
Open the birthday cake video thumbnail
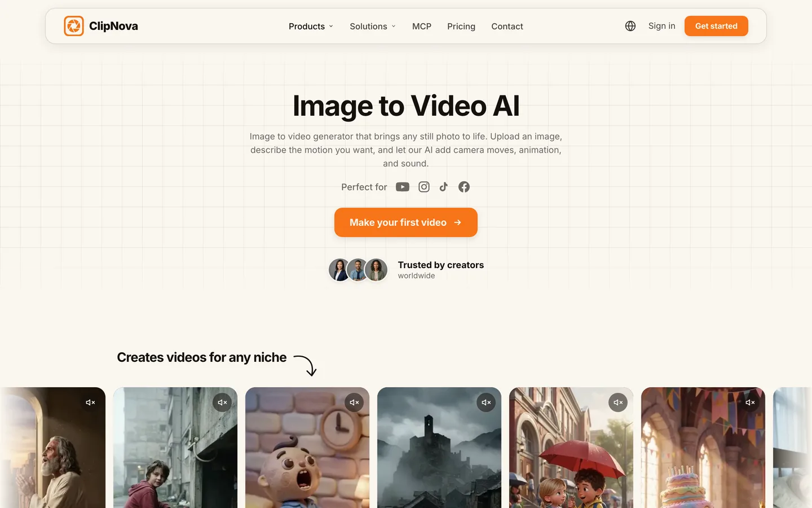click(x=703, y=448)
